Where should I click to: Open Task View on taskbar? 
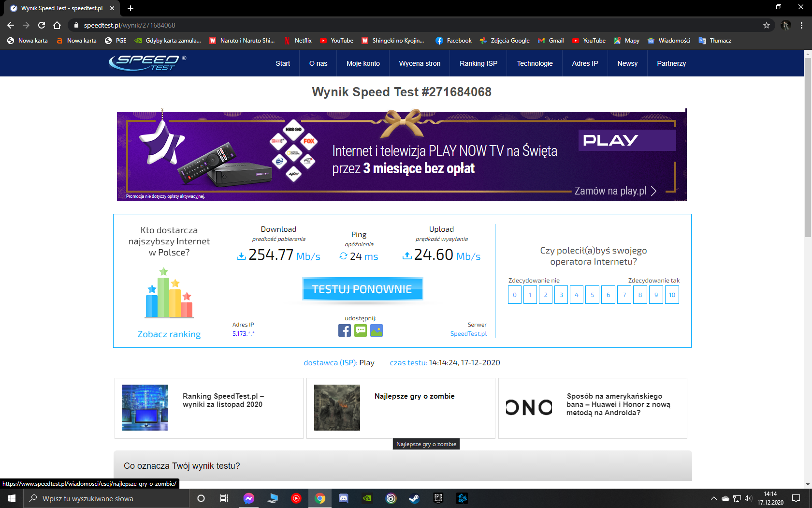(x=224, y=498)
